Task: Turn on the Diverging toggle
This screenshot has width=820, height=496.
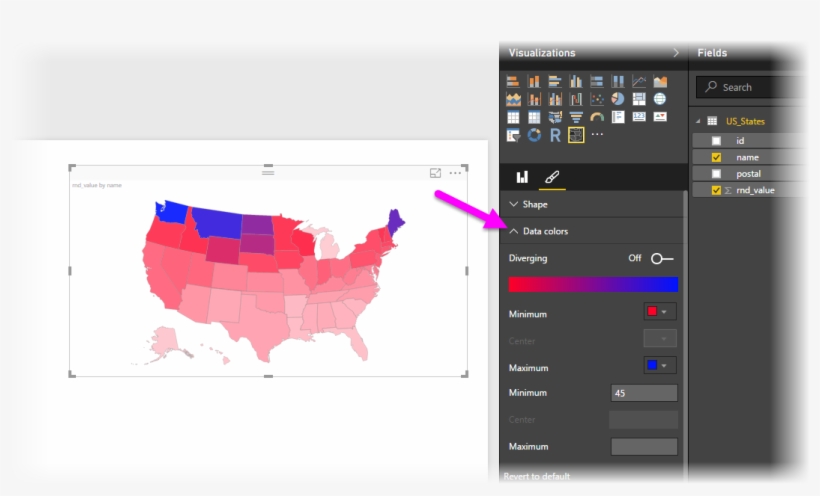Action: pyautogui.click(x=662, y=258)
